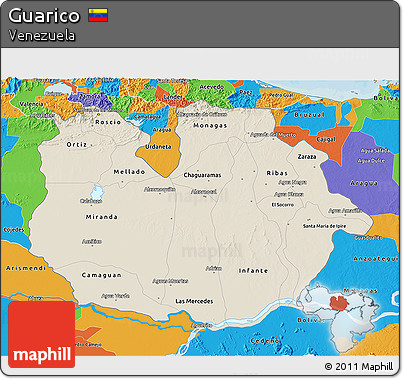The image size is (403, 379).
Task: Click the Camatagua label
Action: click(x=147, y=117)
